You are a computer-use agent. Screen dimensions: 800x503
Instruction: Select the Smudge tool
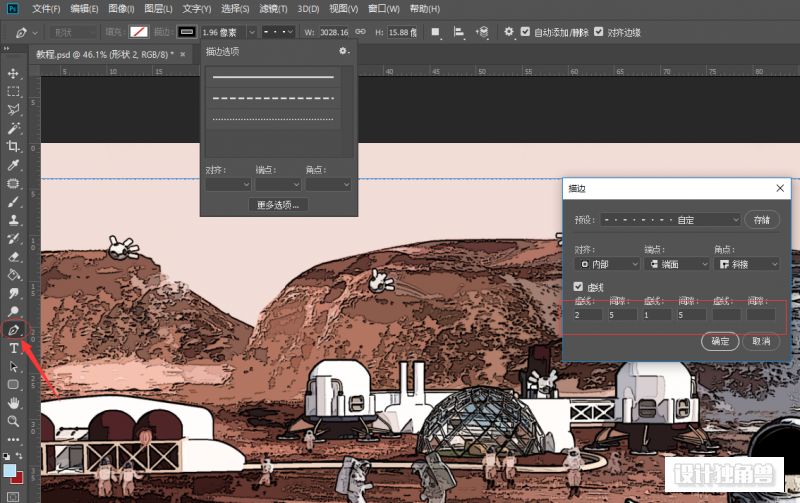coord(13,293)
